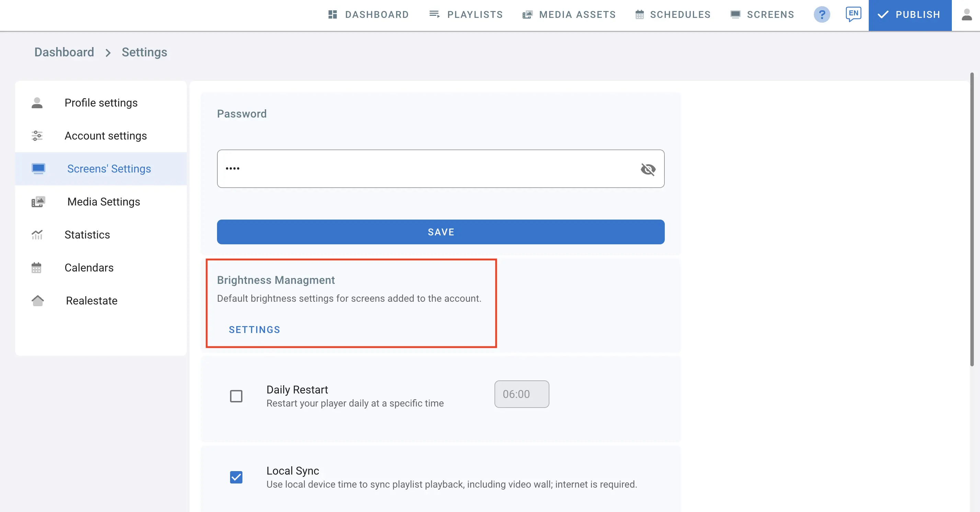The height and width of the screenshot is (512, 980).
Task: Open Schedules from top navigation
Action: click(673, 15)
